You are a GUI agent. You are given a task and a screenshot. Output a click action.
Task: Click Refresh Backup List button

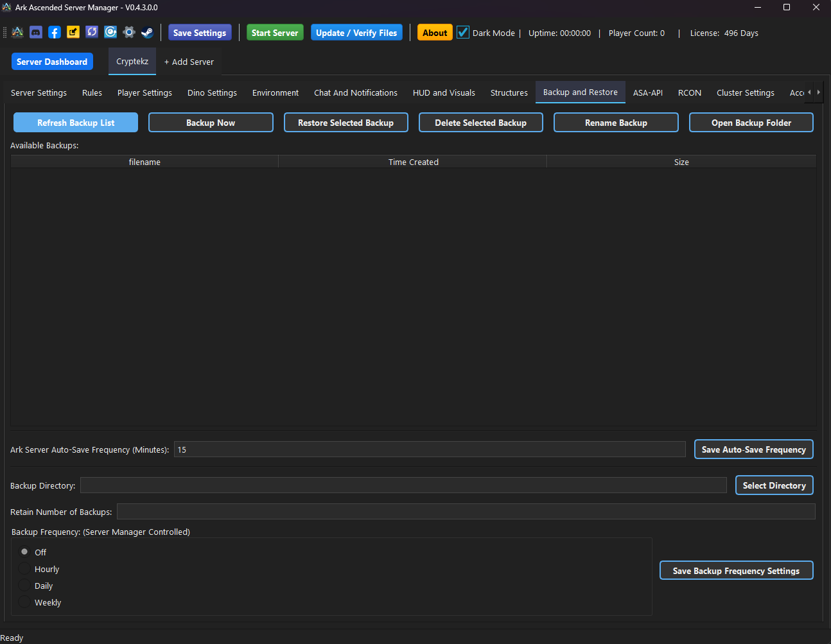pyautogui.click(x=76, y=123)
